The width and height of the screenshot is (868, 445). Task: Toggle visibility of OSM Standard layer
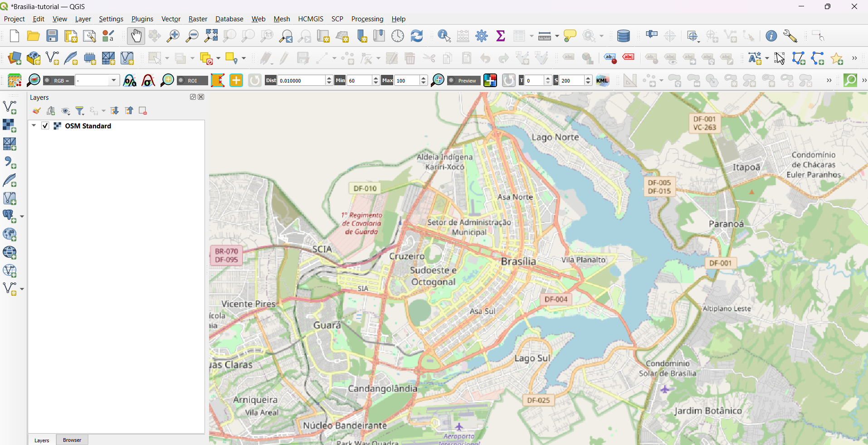click(x=45, y=126)
